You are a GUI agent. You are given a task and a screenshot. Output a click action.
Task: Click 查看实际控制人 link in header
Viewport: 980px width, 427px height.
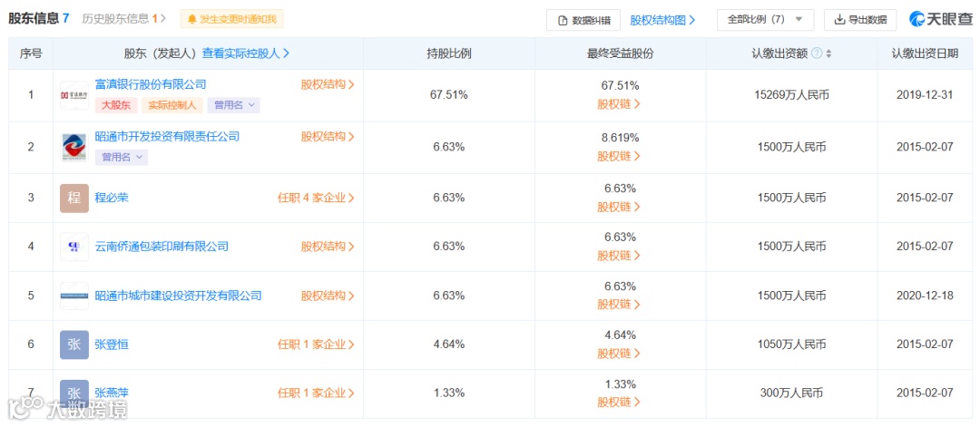click(245, 53)
